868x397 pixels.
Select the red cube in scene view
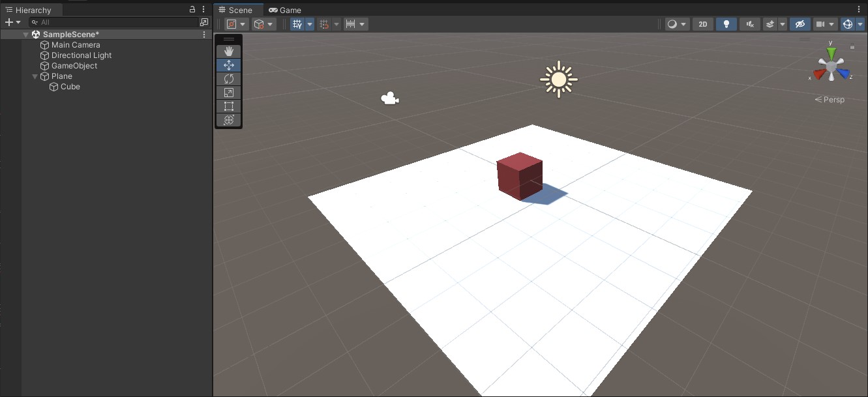pyautogui.click(x=520, y=176)
